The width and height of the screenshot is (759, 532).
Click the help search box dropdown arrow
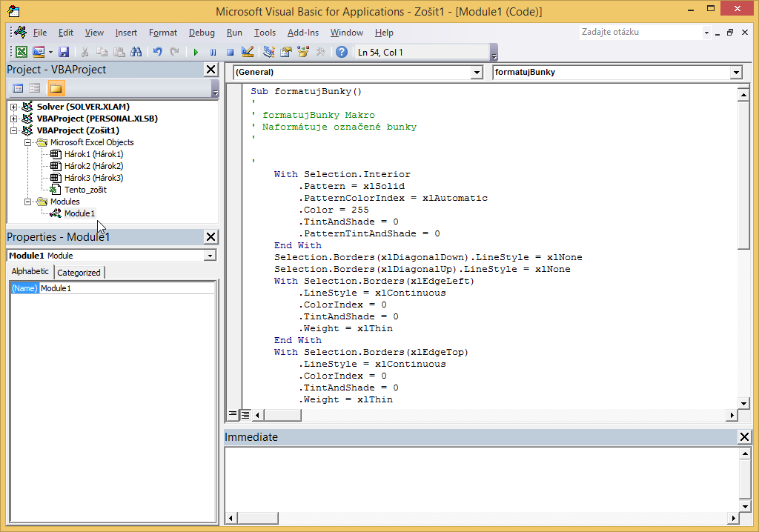click(706, 33)
